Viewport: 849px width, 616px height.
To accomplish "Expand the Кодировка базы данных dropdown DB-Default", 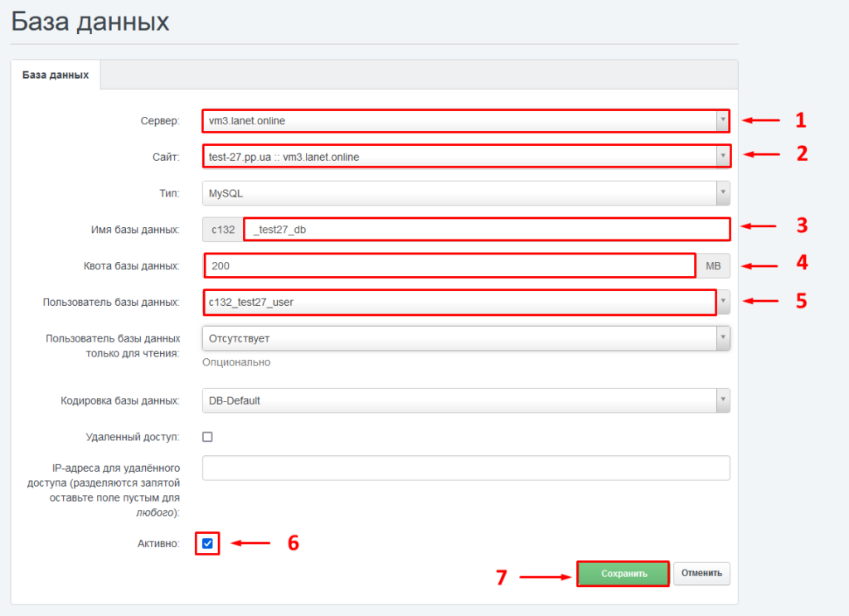I will [464, 400].
